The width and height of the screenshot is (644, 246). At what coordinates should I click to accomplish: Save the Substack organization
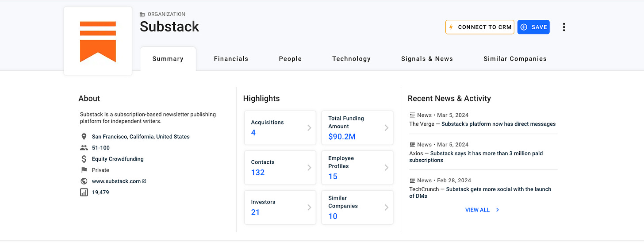pos(533,27)
